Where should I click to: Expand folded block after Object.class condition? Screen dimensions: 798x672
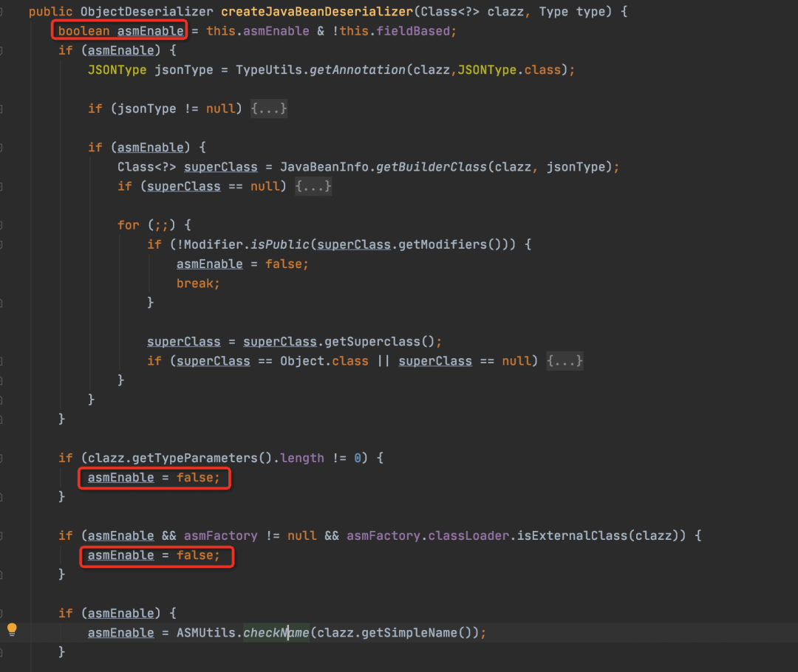click(565, 360)
